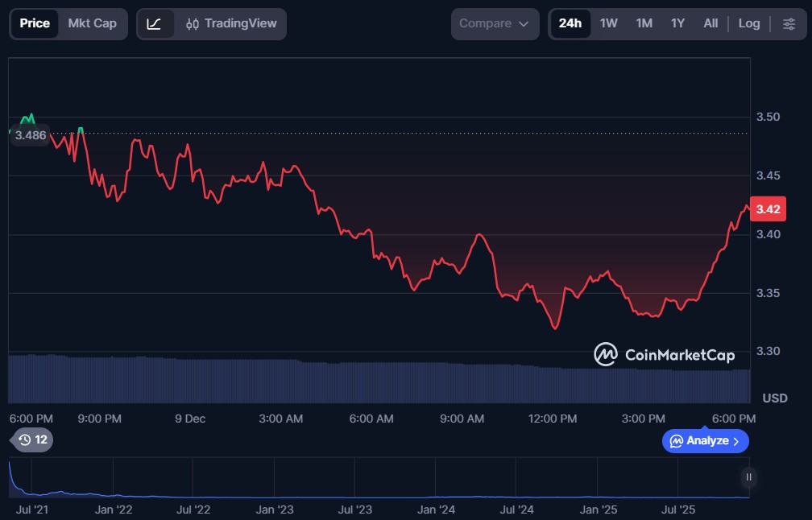Image resolution: width=812 pixels, height=520 pixels.
Task: Click the history clock icon badge
Action: pyautogui.click(x=32, y=440)
